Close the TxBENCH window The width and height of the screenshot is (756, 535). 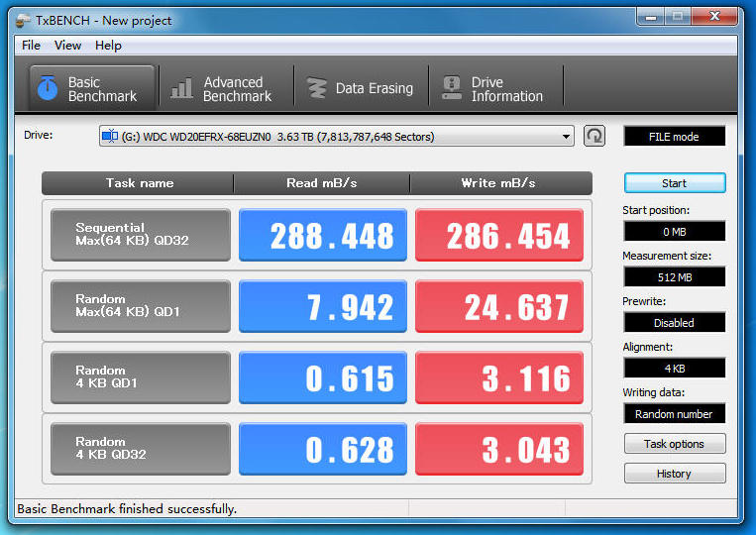[714, 17]
